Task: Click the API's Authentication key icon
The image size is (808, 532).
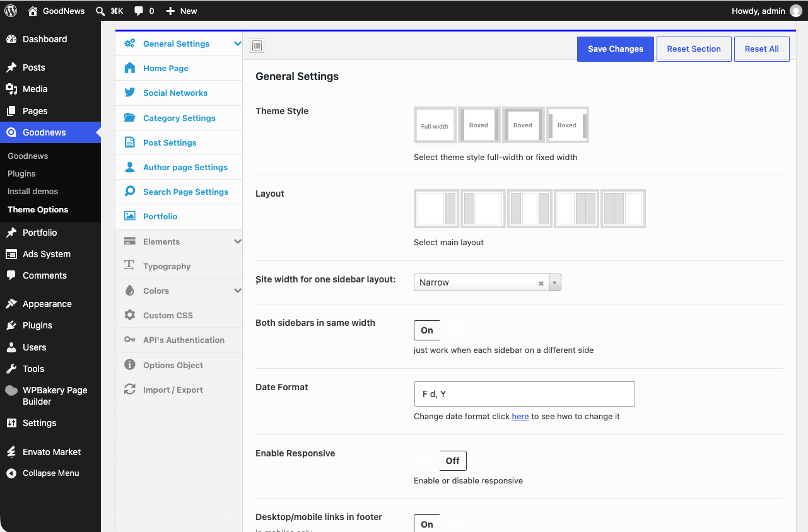Action: tap(130, 340)
